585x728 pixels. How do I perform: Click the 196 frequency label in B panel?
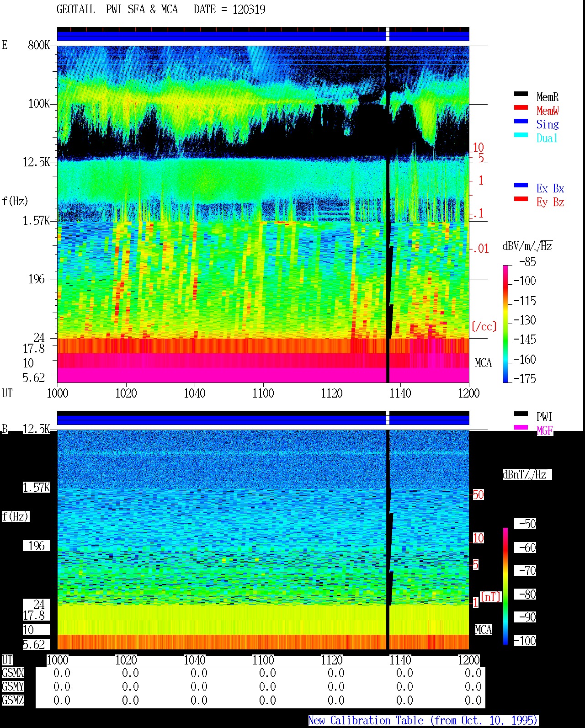37,546
